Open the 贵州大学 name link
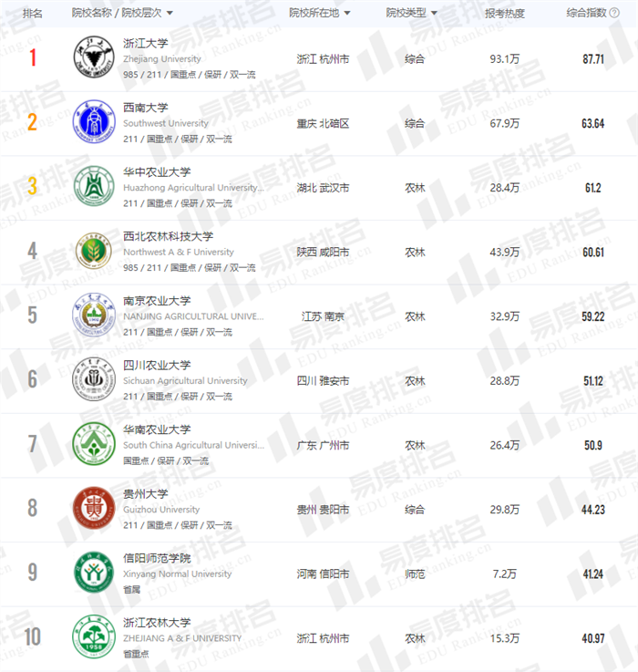The width and height of the screenshot is (638, 672). (146, 494)
